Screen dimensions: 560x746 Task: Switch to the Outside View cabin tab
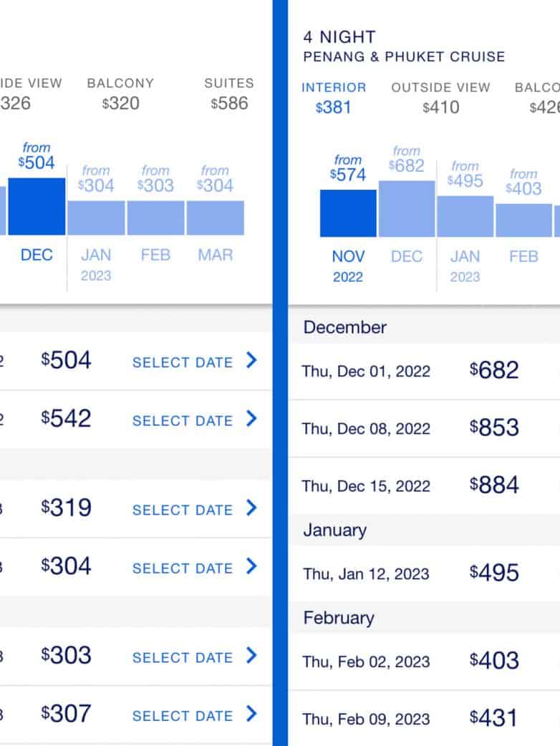440,97
